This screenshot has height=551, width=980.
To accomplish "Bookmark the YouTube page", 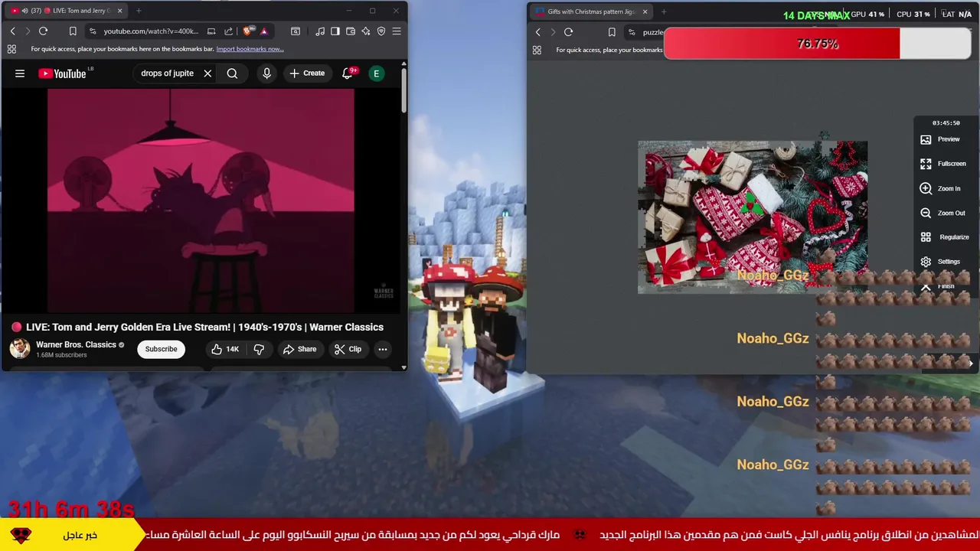I will 73,31.
